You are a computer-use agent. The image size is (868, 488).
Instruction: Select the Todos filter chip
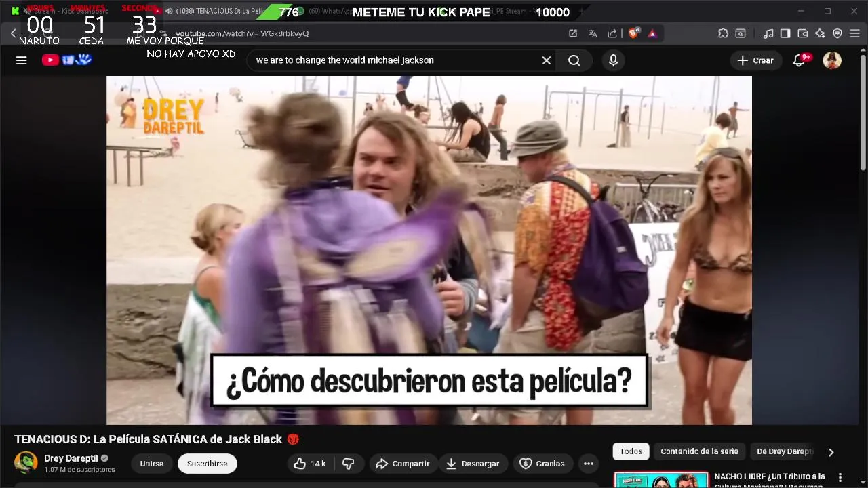(631, 451)
